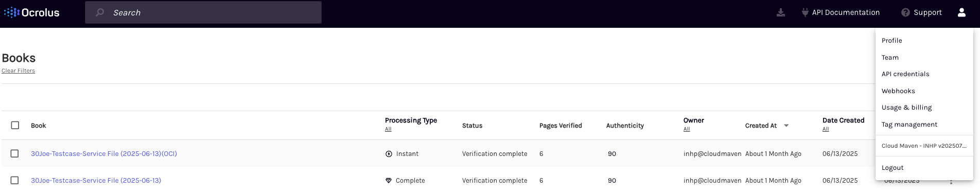Check the second 30Joe-Testcase-Service File row checkbox
980x192 pixels.
click(15, 180)
